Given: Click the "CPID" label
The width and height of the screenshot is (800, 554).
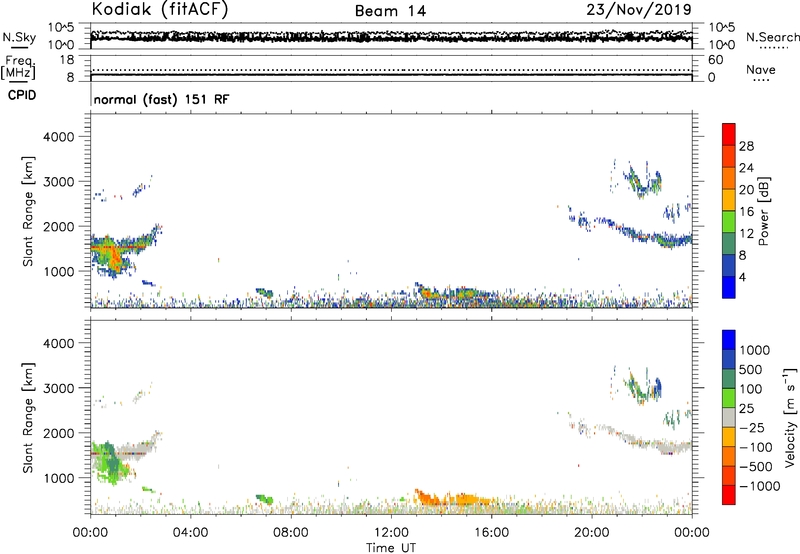Looking at the screenshot, I should 22,95.
